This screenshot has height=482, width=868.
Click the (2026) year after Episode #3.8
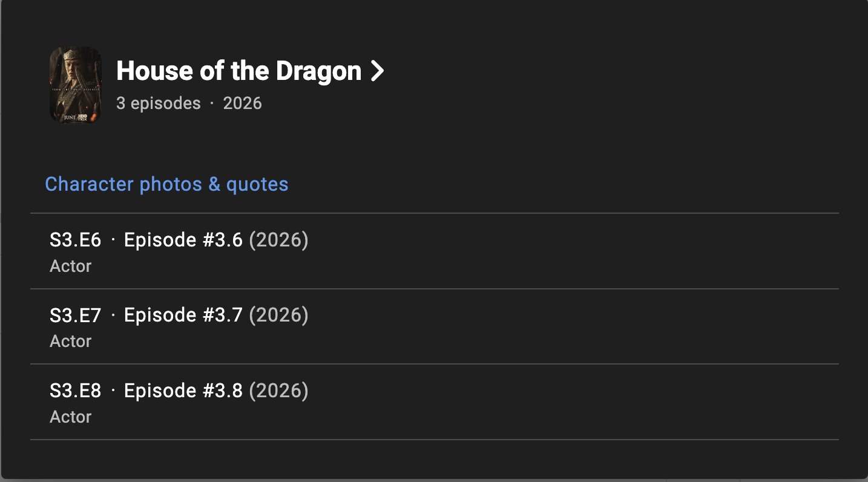pos(278,391)
